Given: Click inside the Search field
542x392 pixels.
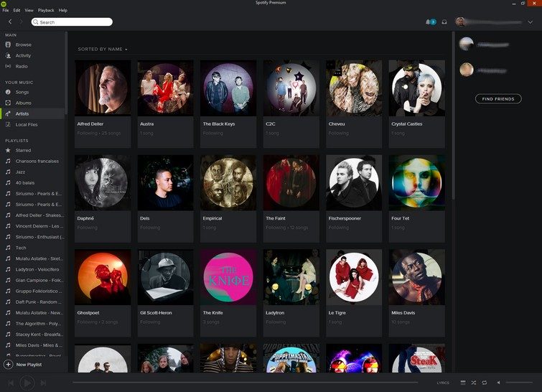Looking at the screenshot, I should (72, 22).
